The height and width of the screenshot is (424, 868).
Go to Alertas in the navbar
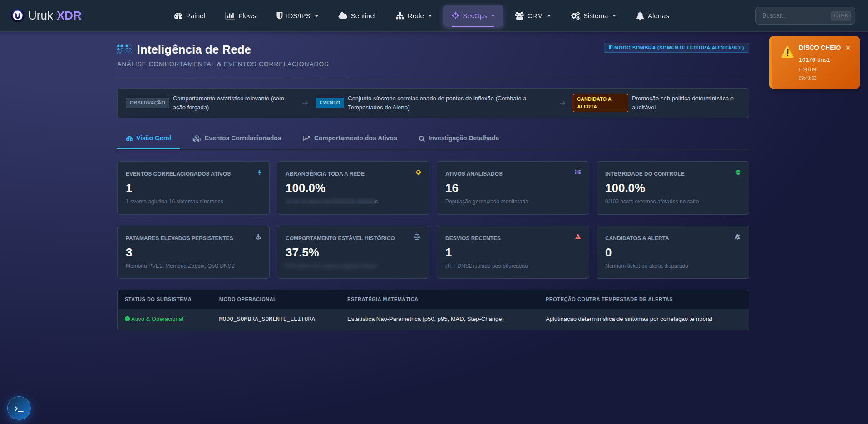652,16
